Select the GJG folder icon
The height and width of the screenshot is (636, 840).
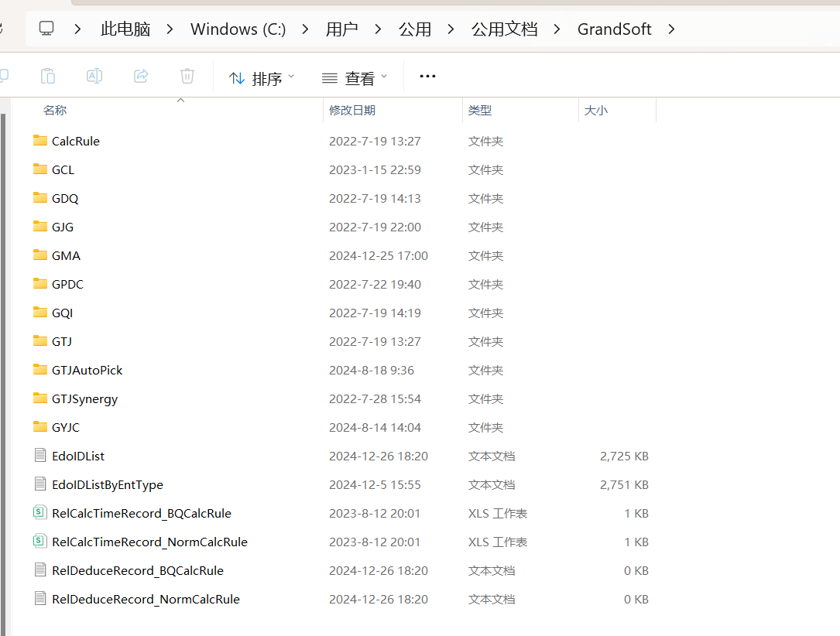point(40,227)
